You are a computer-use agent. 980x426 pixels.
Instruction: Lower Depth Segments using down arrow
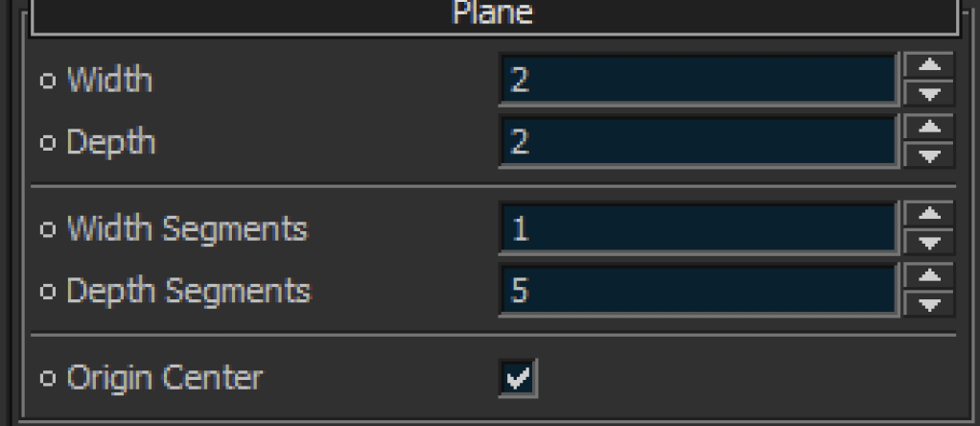tap(929, 304)
